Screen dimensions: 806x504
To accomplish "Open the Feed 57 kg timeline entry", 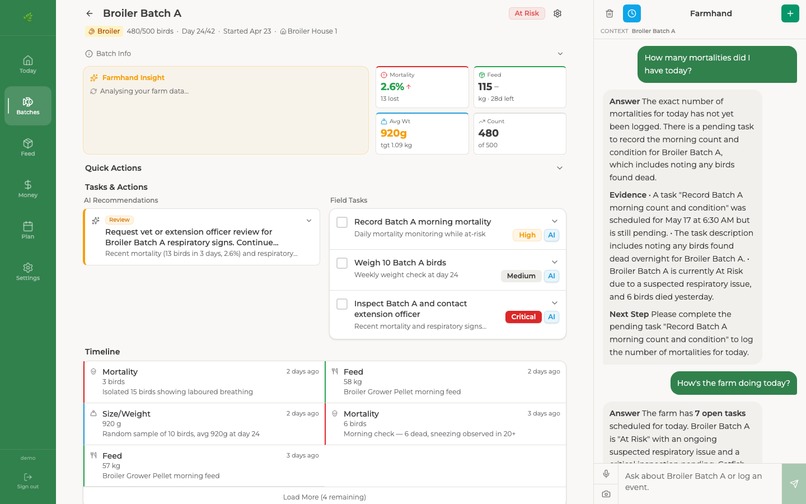I will [x=204, y=466].
